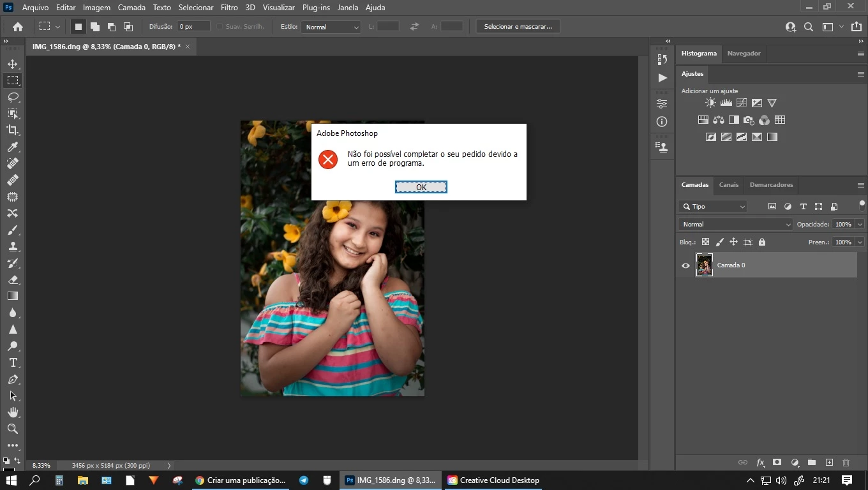Image resolution: width=868 pixels, height=490 pixels.
Task: Select the Horizontal Type tool
Action: (12, 362)
